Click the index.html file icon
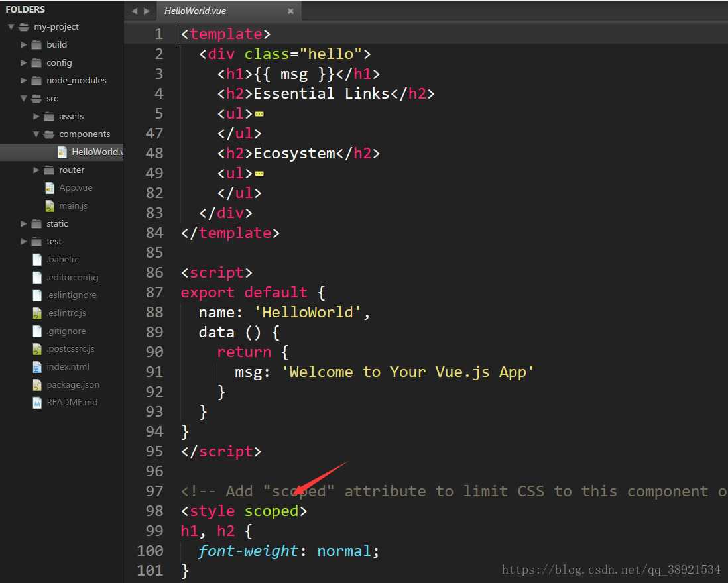728x583 pixels. (x=37, y=367)
